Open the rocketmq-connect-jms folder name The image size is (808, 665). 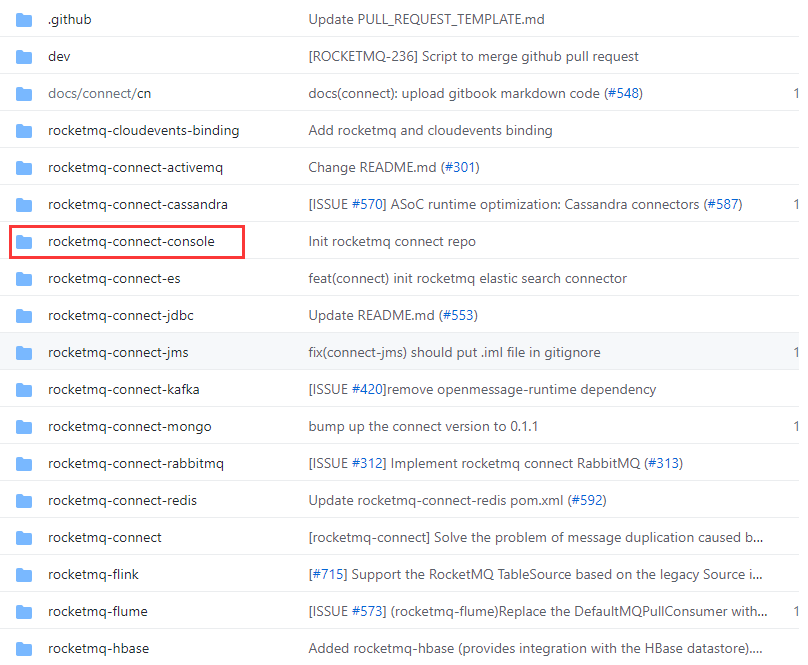118,353
